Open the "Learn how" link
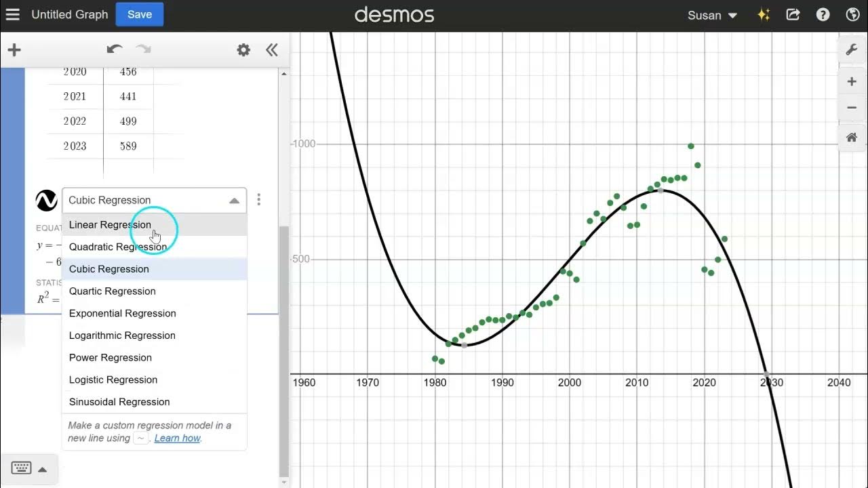 coord(176,438)
